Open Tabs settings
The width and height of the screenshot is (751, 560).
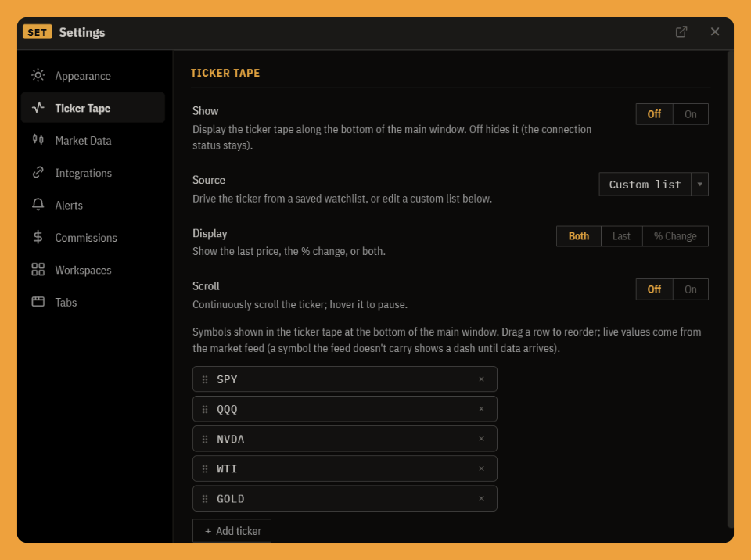(93, 302)
